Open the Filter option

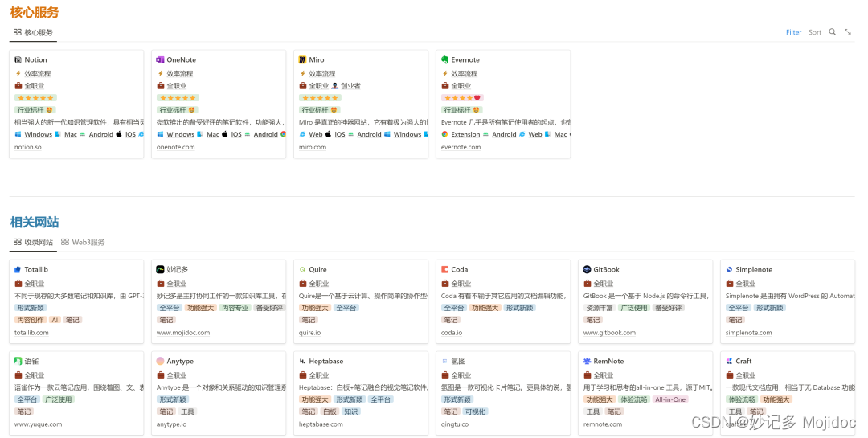point(794,33)
